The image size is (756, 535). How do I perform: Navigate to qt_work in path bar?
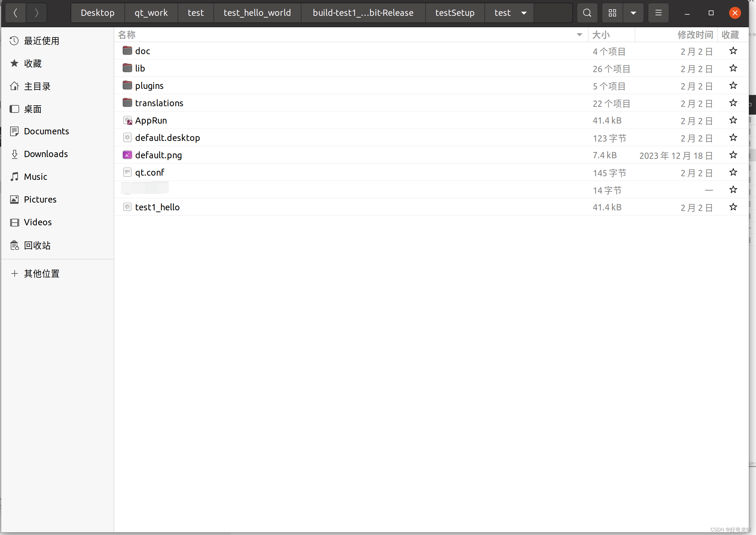point(151,13)
